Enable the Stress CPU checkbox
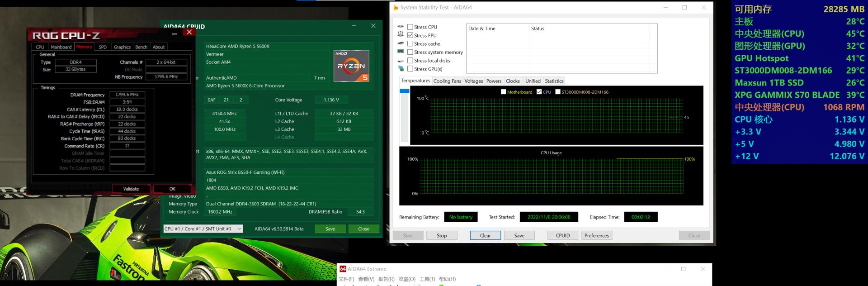The width and height of the screenshot is (868, 286). click(x=410, y=27)
